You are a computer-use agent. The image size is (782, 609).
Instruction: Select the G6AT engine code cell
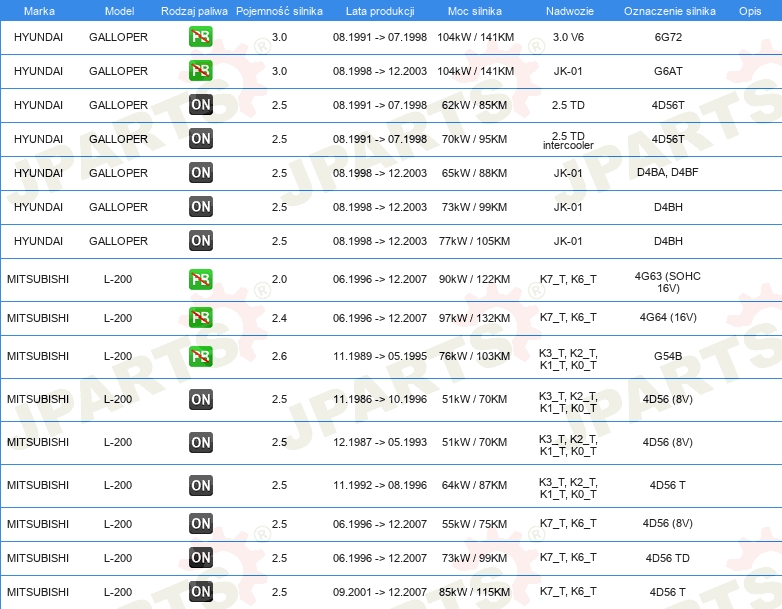tap(668, 71)
